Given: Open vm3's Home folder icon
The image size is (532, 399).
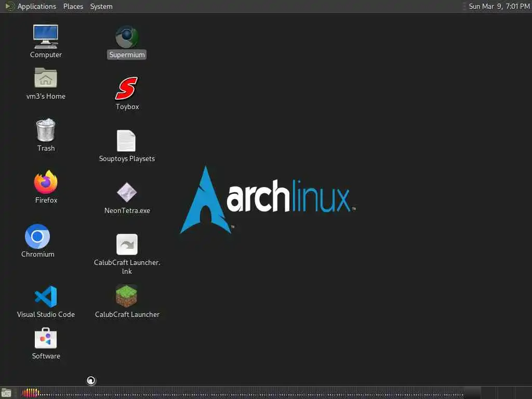Looking at the screenshot, I should tap(46, 78).
